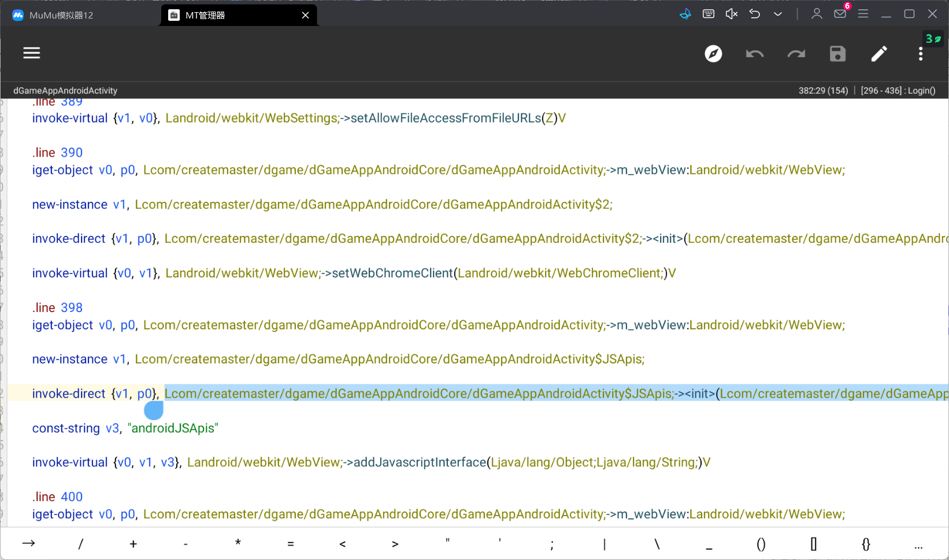The image size is (949, 560).
Task: Unmute emulator sound speaker icon
Action: pos(732,14)
